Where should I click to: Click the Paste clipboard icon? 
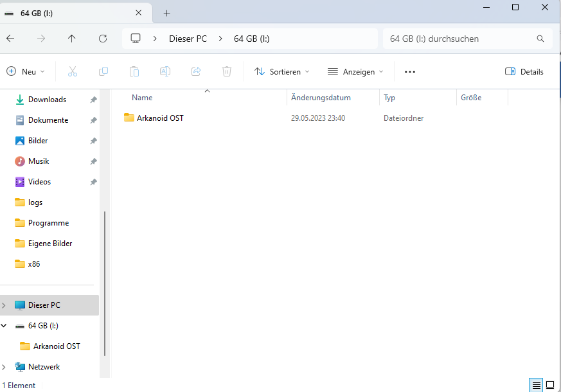pyautogui.click(x=134, y=71)
